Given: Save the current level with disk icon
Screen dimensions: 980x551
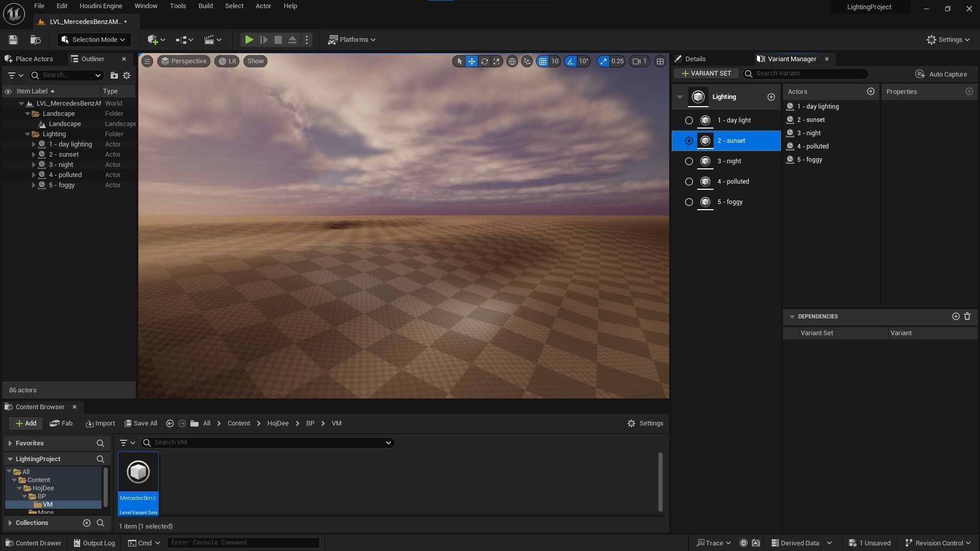Looking at the screenshot, I should click(x=13, y=40).
